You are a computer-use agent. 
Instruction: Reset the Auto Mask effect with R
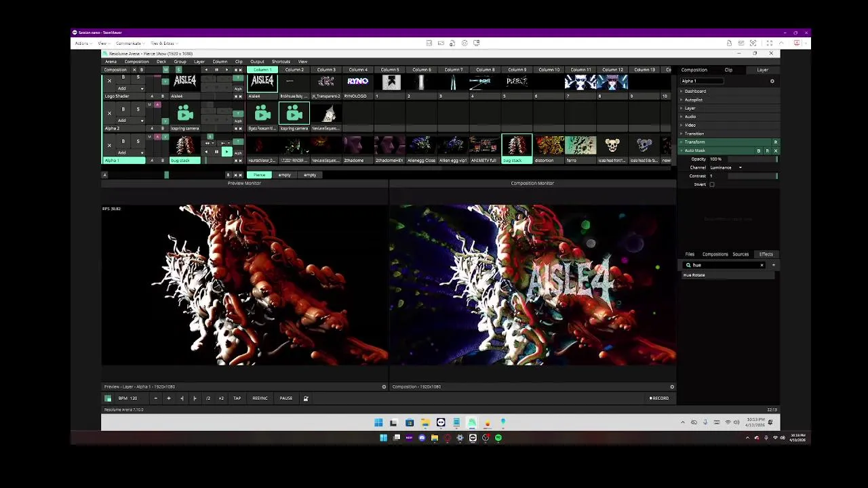[767, 150]
